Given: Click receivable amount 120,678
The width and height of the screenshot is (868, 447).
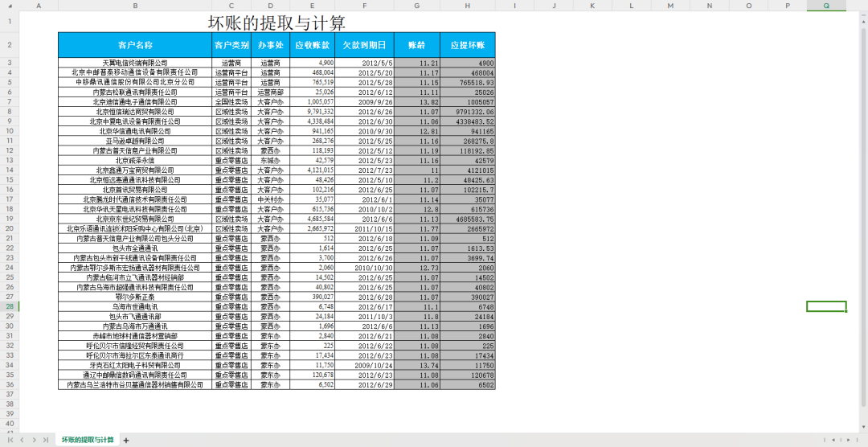Looking at the screenshot, I should point(312,375).
